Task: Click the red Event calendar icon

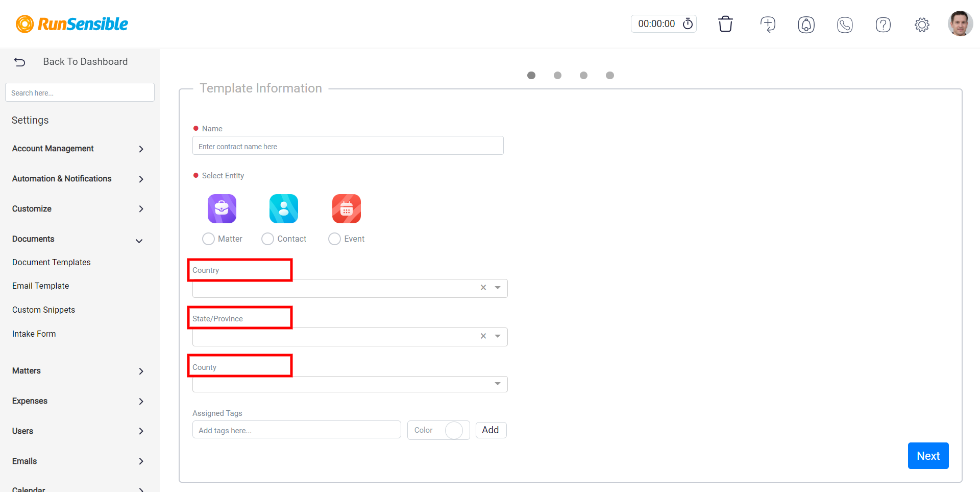Action: [347, 208]
